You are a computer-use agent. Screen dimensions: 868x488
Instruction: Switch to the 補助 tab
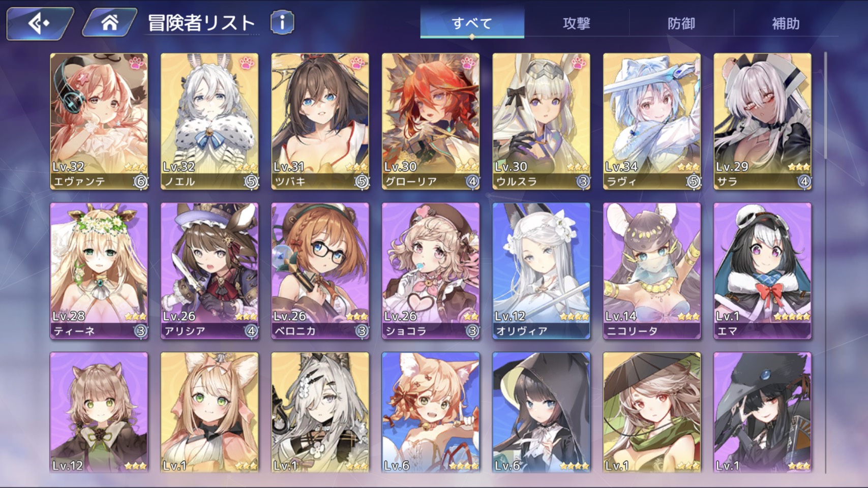tap(786, 23)
